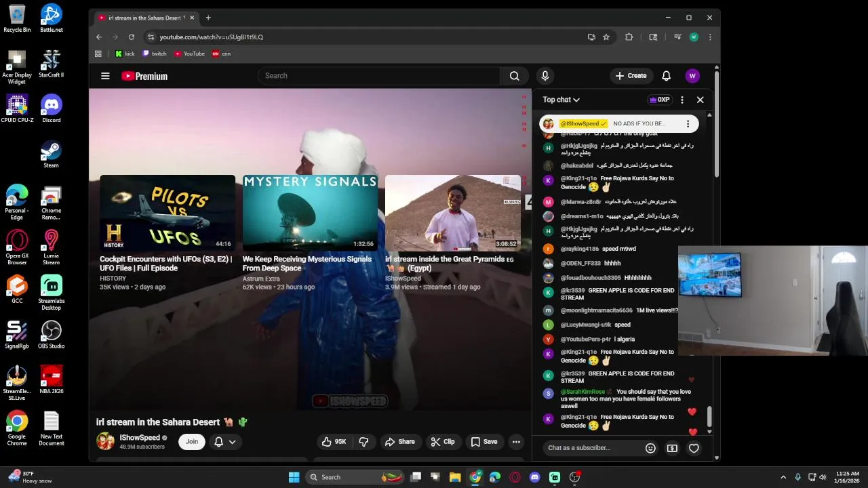Open the Steam desktop shortcut
868x488 pixels.
(52, 154)
